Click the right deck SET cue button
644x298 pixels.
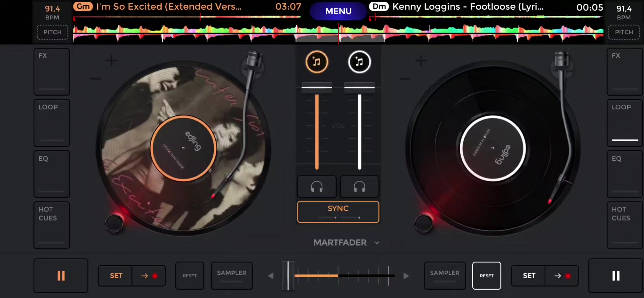(x=529, y=276)
